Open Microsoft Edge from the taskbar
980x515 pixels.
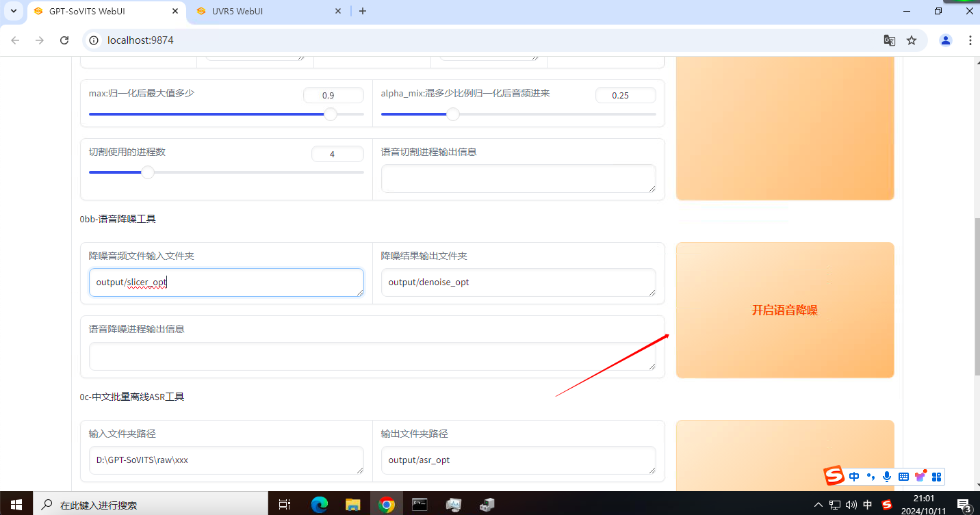click(x=320, y=505)
